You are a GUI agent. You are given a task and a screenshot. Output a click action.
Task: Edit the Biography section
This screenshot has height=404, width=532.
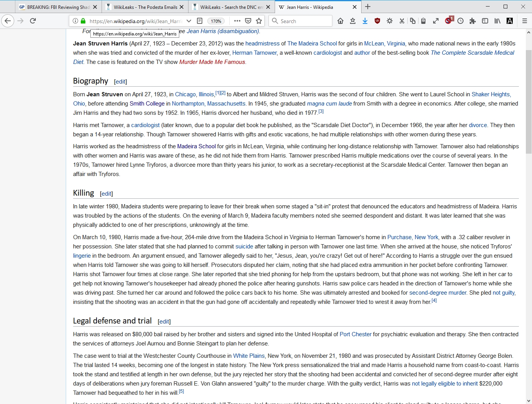click(x=120, y=82)
